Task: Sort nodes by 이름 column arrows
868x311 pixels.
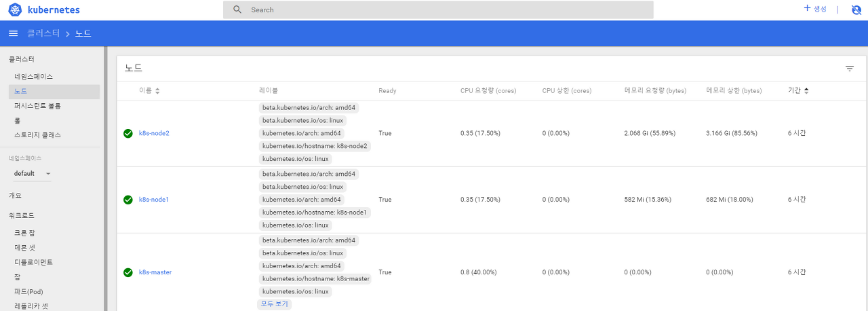Action: point(157,90)
